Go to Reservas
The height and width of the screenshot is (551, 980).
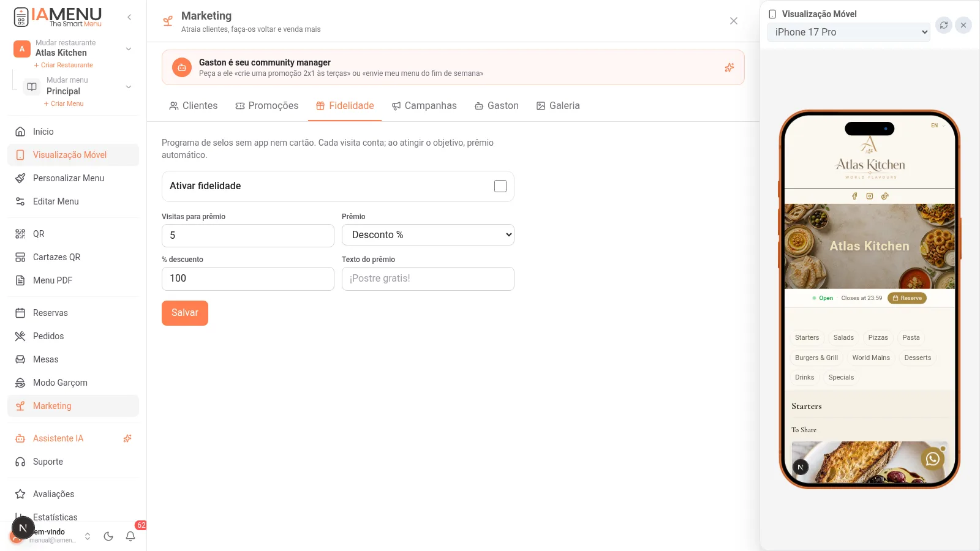point(73,313)
